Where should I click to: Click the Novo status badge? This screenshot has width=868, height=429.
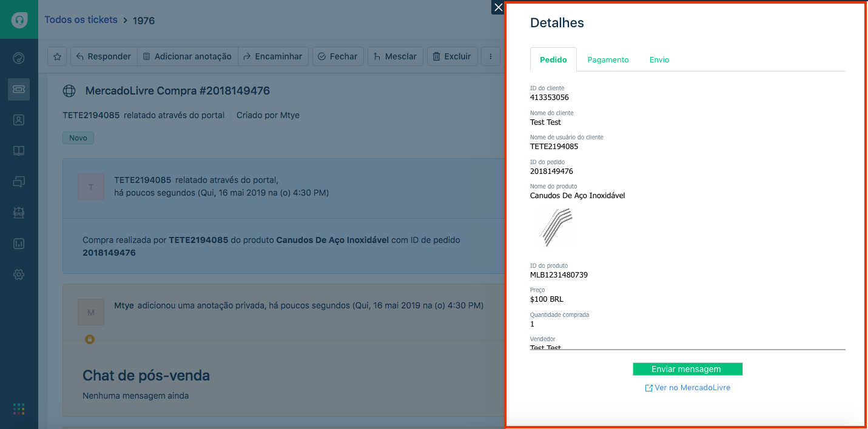(78, 138)
